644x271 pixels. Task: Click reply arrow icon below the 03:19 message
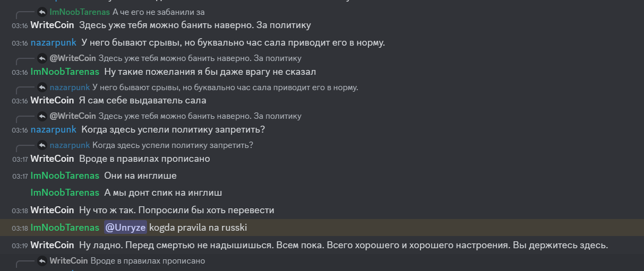[x=42, y=261]
